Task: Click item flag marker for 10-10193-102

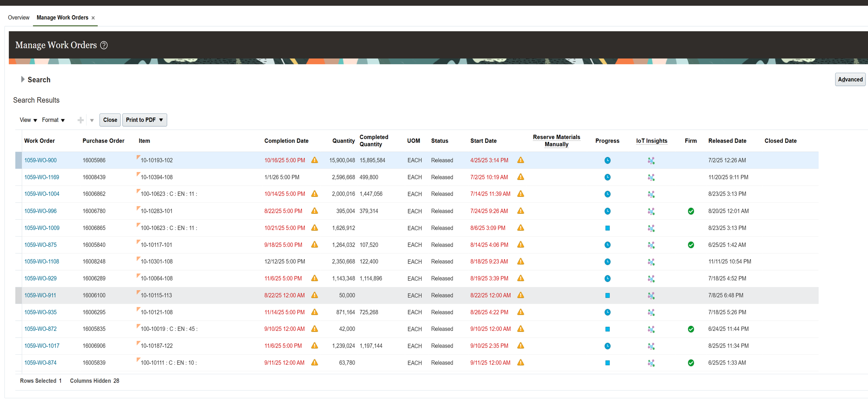Action: [138, 157]
